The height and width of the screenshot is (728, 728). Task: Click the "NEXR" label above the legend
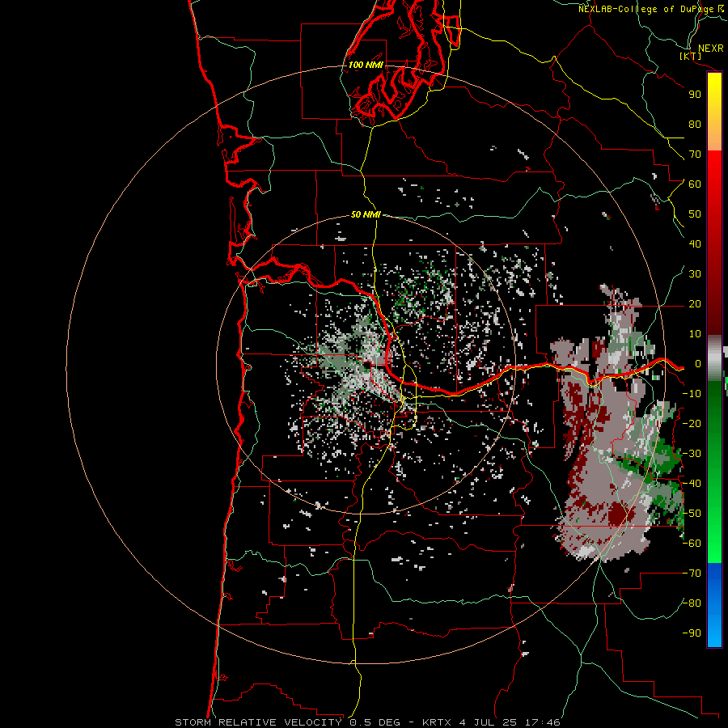pyautogui.click(x=710, y=49)
